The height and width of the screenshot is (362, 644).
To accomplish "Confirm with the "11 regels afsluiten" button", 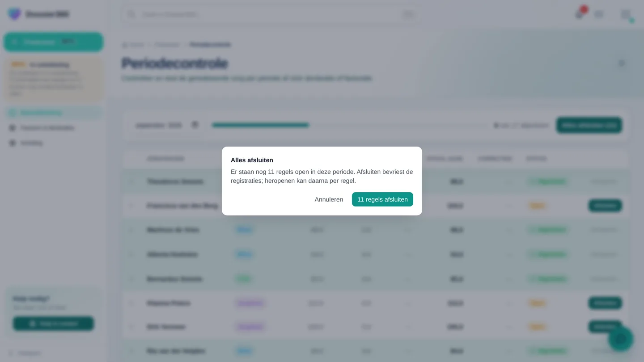I will 382,199.
